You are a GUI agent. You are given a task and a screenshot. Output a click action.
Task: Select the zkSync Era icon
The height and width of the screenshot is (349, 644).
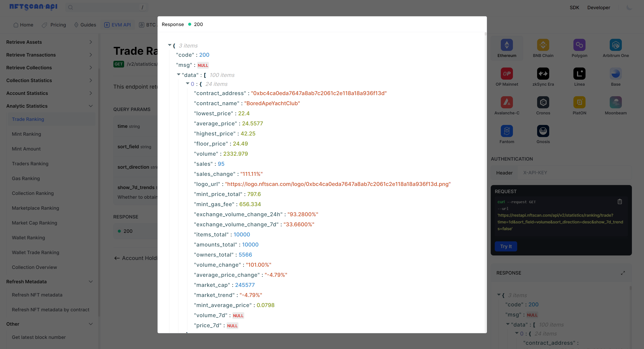(x=543, y=74)
